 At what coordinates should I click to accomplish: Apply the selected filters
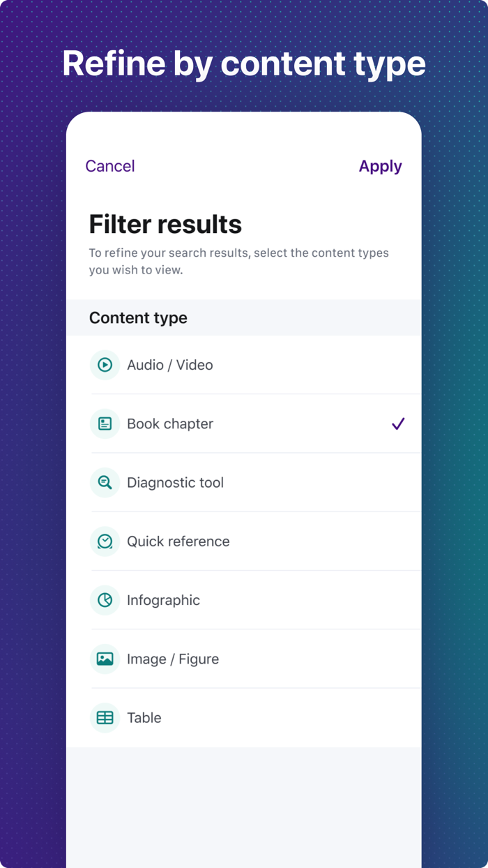coord(380,166)
